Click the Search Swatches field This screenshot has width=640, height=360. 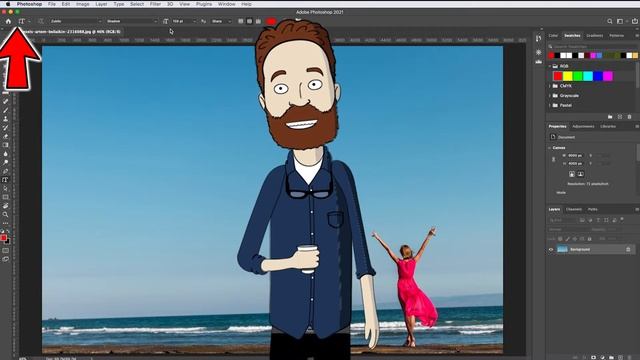click(x=592, y=47)
